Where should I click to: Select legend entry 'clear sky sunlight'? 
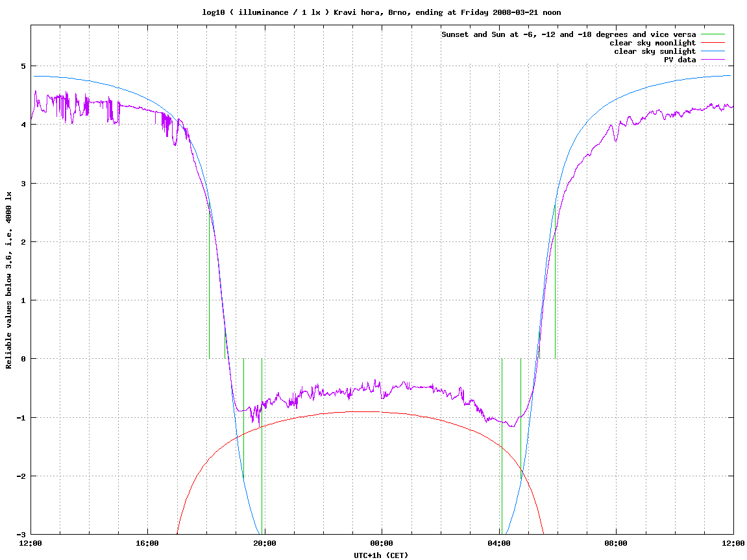point(655,51)
